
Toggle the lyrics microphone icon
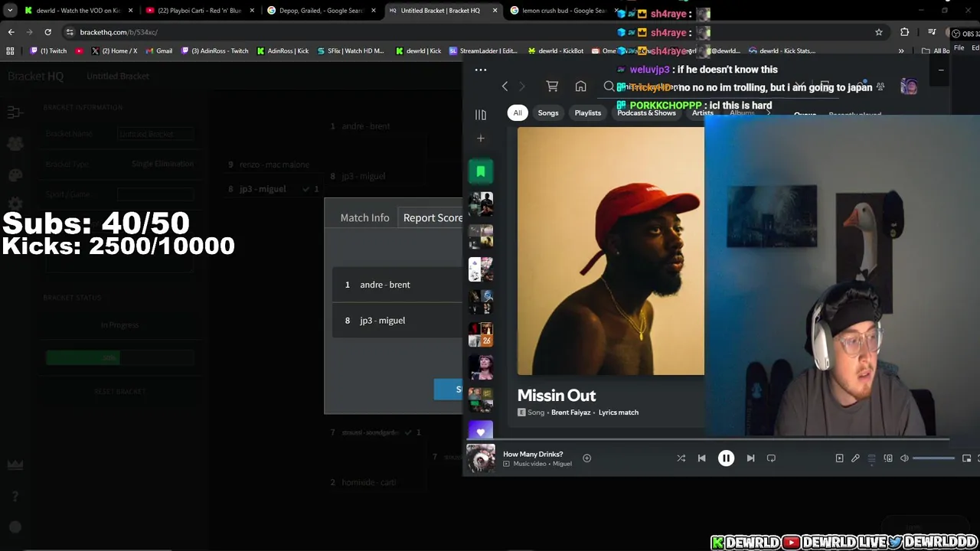click(x=855, y=458)
